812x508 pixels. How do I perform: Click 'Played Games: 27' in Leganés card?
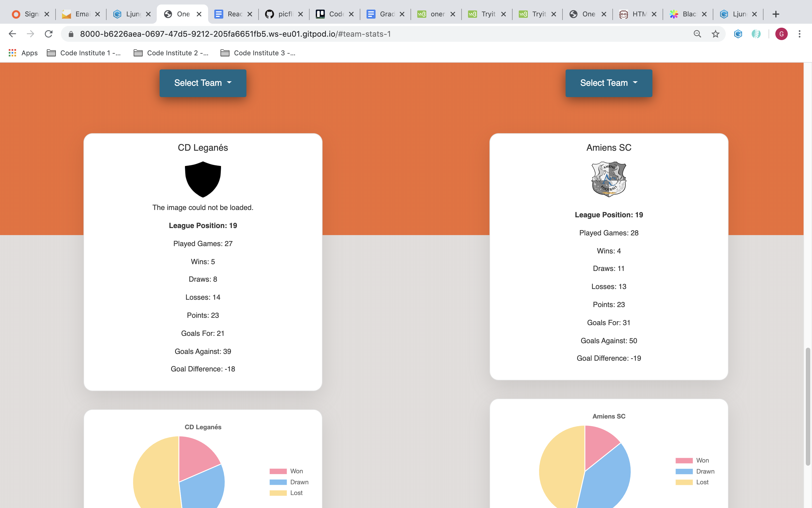click(203, 244)
